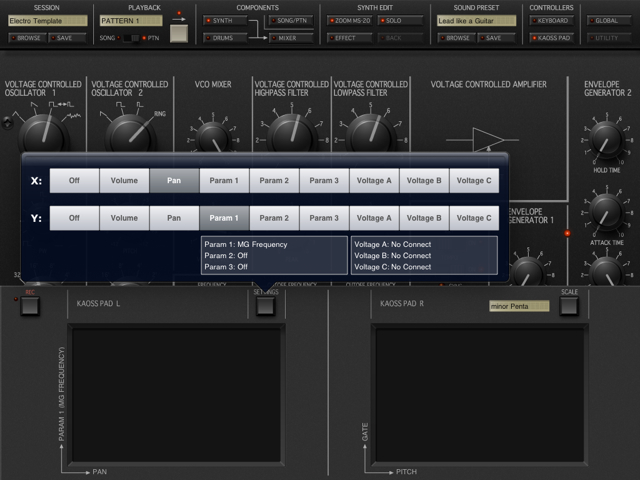Assign Voltage A to X axis
Image resolution: width=640 pixels, height=480 pixels.
click(x=374, y=180)
